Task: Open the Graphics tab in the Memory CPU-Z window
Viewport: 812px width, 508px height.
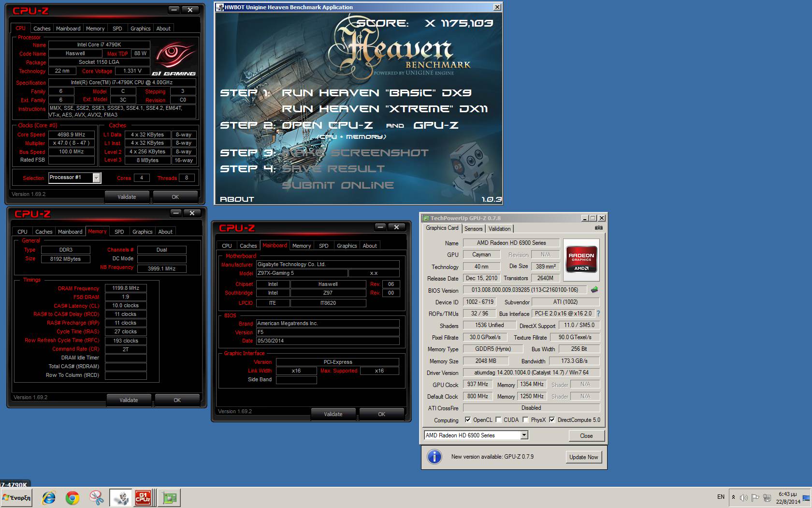Action: pyautogui.click(x=143, y=232)
